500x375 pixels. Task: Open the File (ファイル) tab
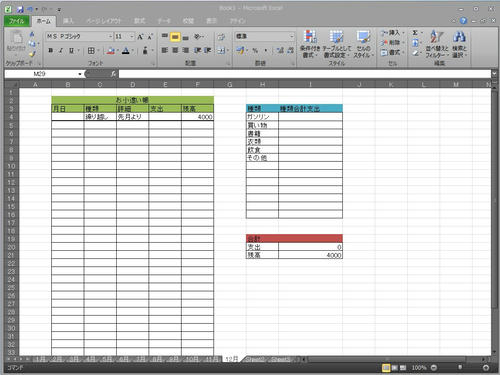[17, 21]
